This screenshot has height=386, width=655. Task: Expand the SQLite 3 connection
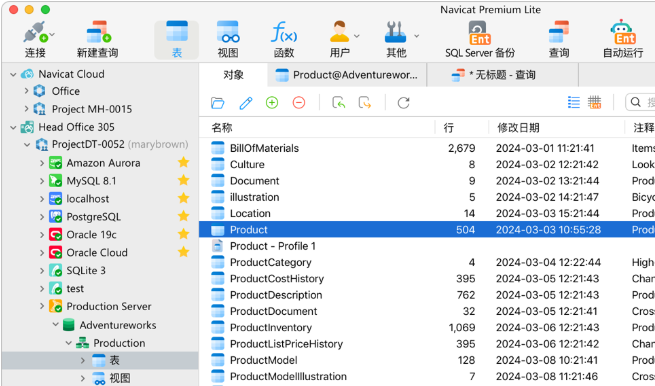click(42, 271)
